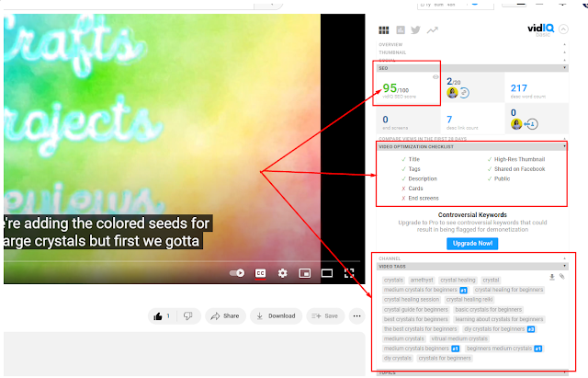Viewport: 588px width, 378px height.
Task: Click the video progress bar
Action: click(182, 261)
